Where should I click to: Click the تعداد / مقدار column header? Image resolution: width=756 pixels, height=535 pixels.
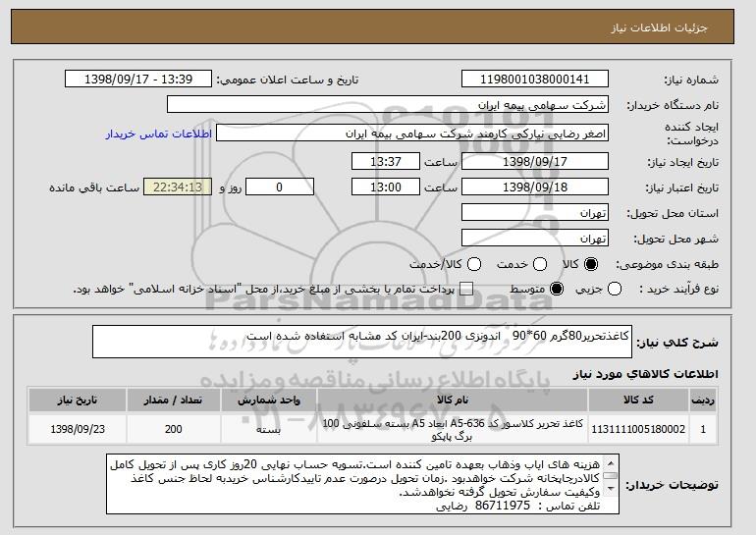[173, 401]
